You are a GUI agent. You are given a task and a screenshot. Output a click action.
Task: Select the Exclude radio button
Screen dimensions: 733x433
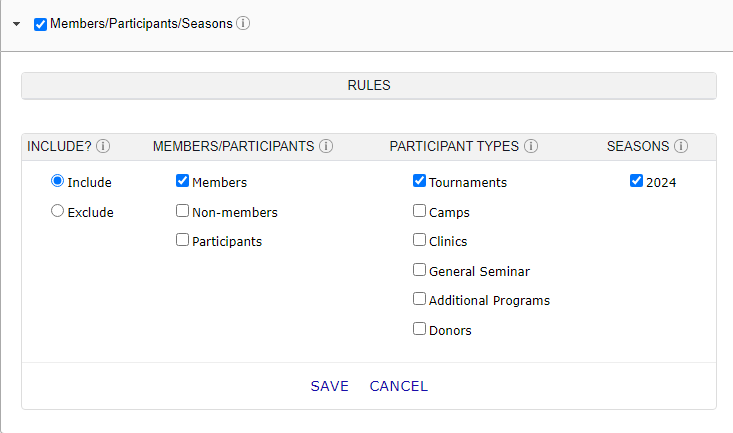58,211
